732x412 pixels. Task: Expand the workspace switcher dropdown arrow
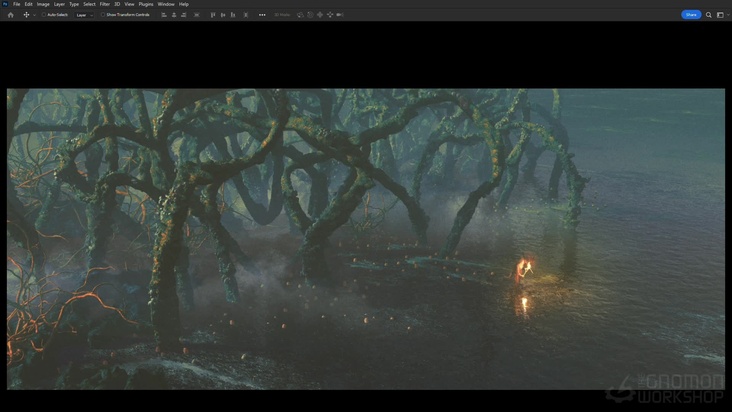click(728, 15)
